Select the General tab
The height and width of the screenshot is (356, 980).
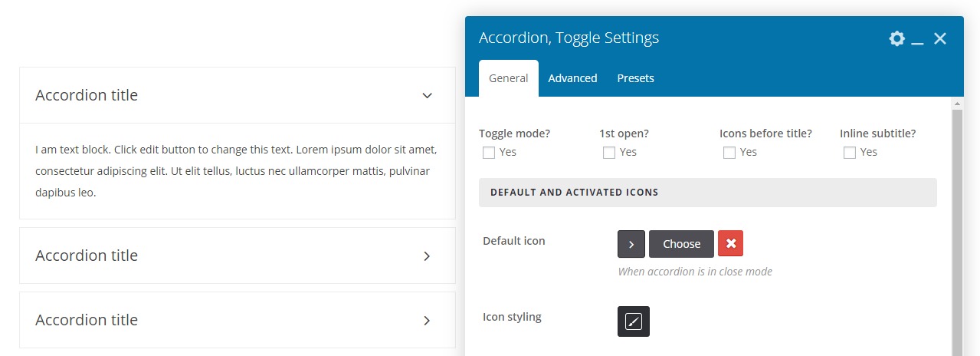509,78
